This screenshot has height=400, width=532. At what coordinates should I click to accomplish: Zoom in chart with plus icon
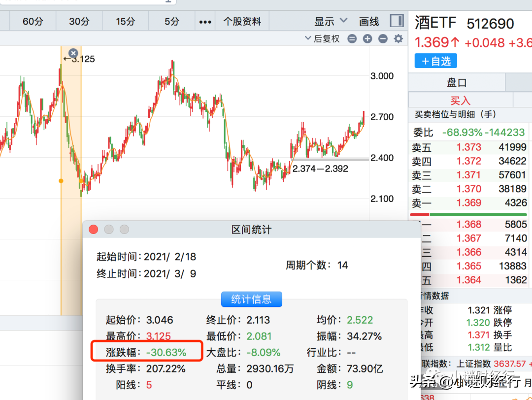click(367, 39)
